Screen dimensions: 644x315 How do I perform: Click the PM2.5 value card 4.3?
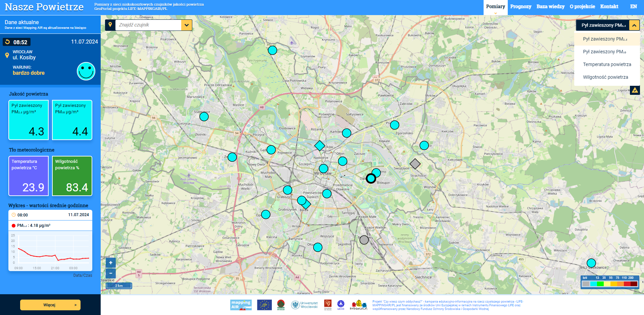tap(29, 120)
